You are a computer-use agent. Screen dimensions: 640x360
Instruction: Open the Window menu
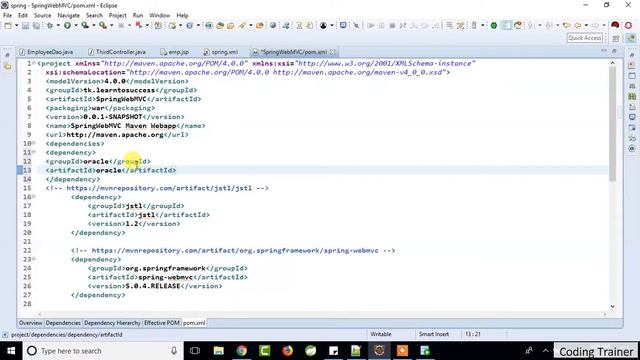[x=160, y=15]
